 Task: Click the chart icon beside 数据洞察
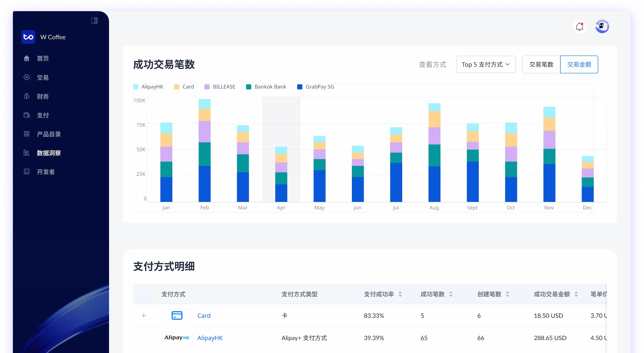coord(27,153)
